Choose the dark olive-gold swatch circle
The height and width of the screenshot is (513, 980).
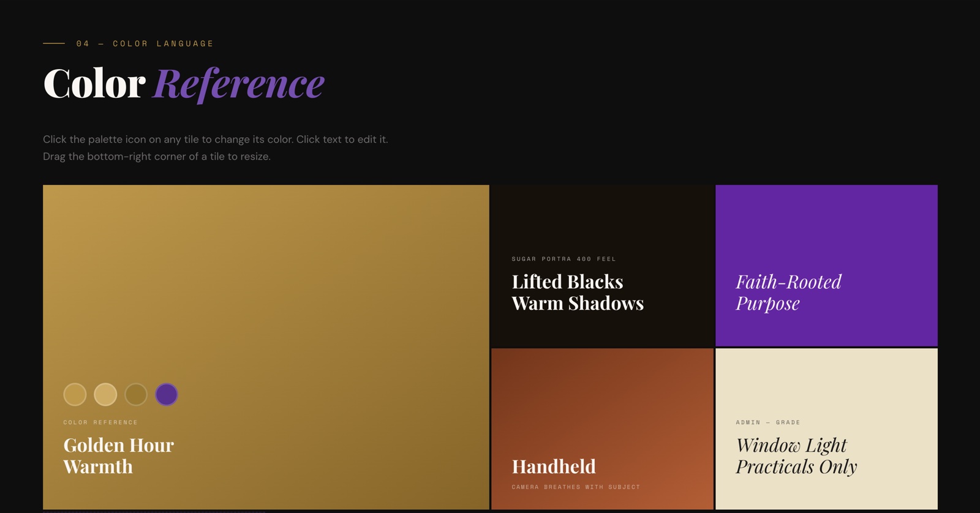(x=136, y=394)
